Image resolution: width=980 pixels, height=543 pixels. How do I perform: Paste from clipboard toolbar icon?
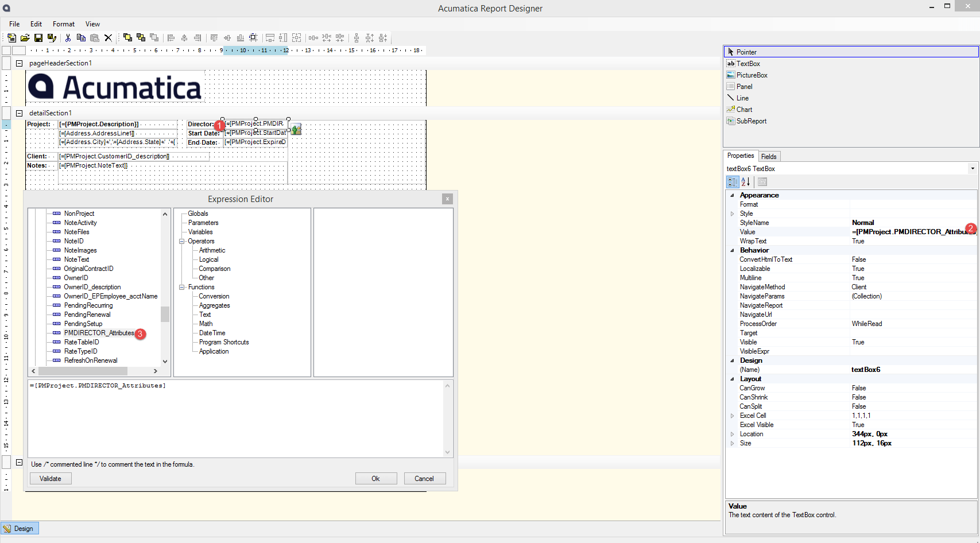[95, 38]
